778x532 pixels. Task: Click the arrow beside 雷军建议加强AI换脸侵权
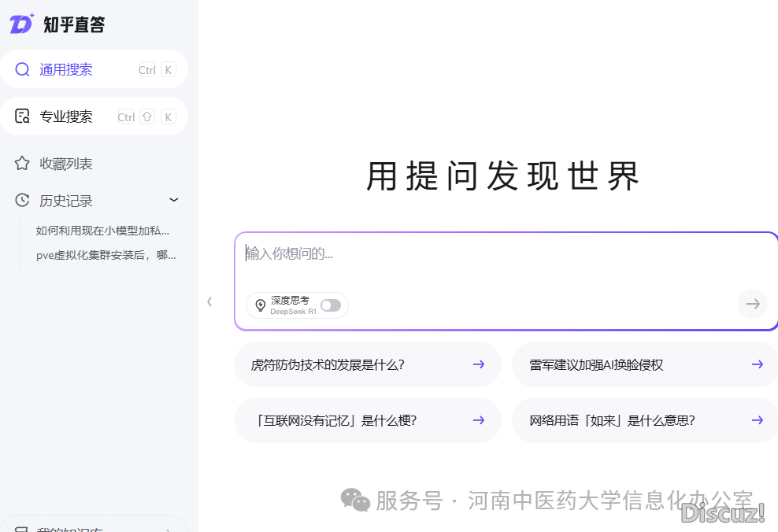coord(757,364)
